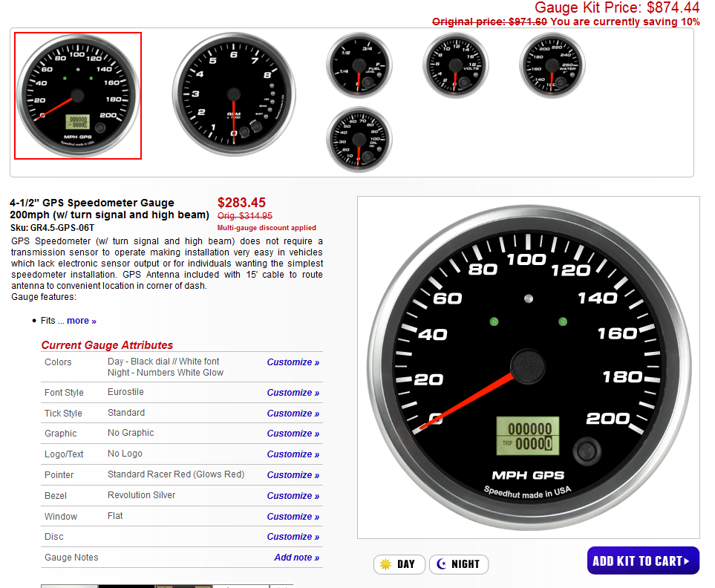The width and height of the screenshot is (715, 588).
Task: Click the large speedometer preview image
Action: (528, 367)
